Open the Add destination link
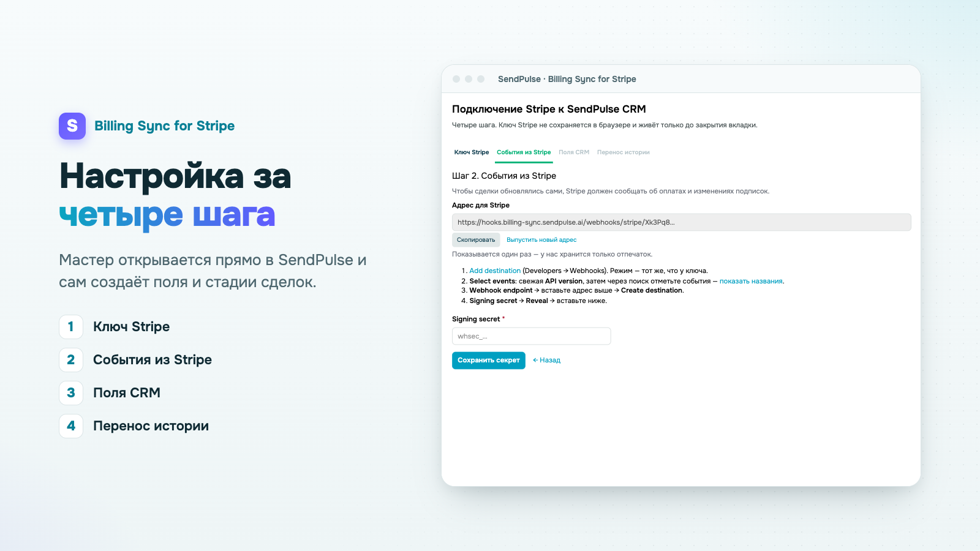This screenshot has height=551, width=980. pyautogui.click(x=495, y=271)
